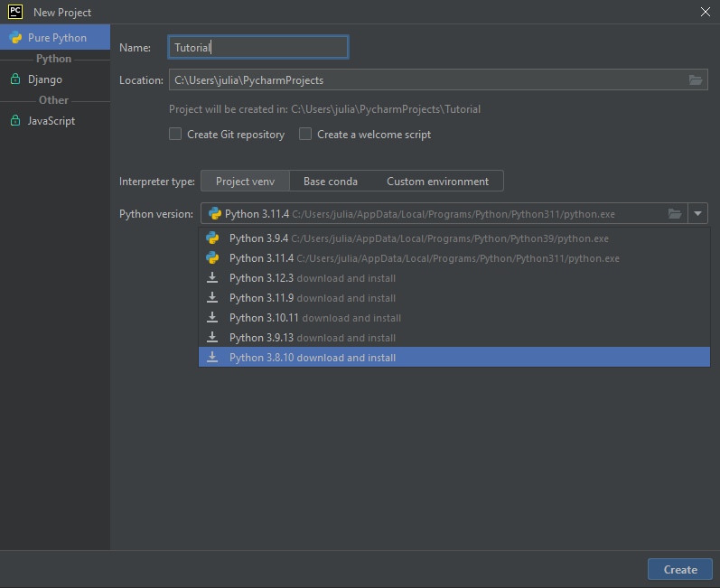
Task: Click download icon beside Python 3.9.13
Action: pos(212,338)
